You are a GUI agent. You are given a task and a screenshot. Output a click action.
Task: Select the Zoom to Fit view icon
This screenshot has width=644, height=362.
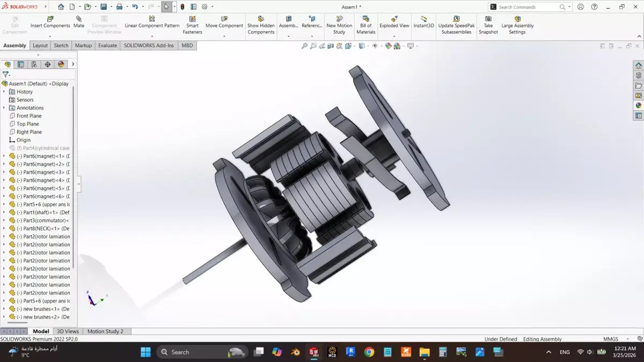coord(304,47)
